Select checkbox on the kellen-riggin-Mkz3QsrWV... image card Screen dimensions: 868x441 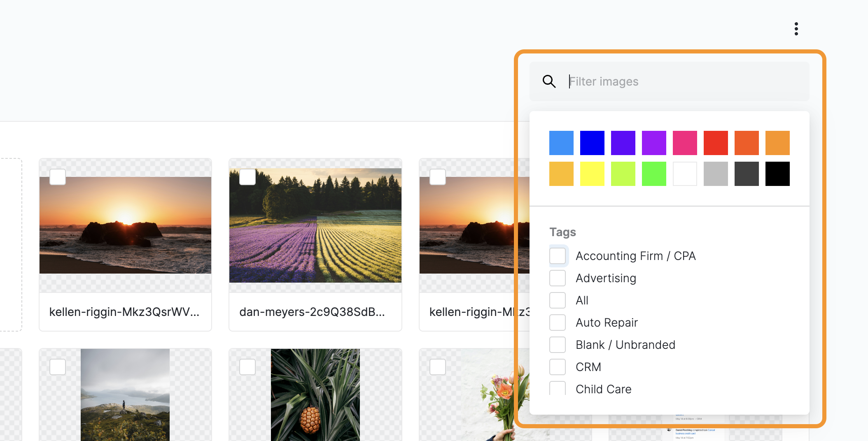click(58, 177)
